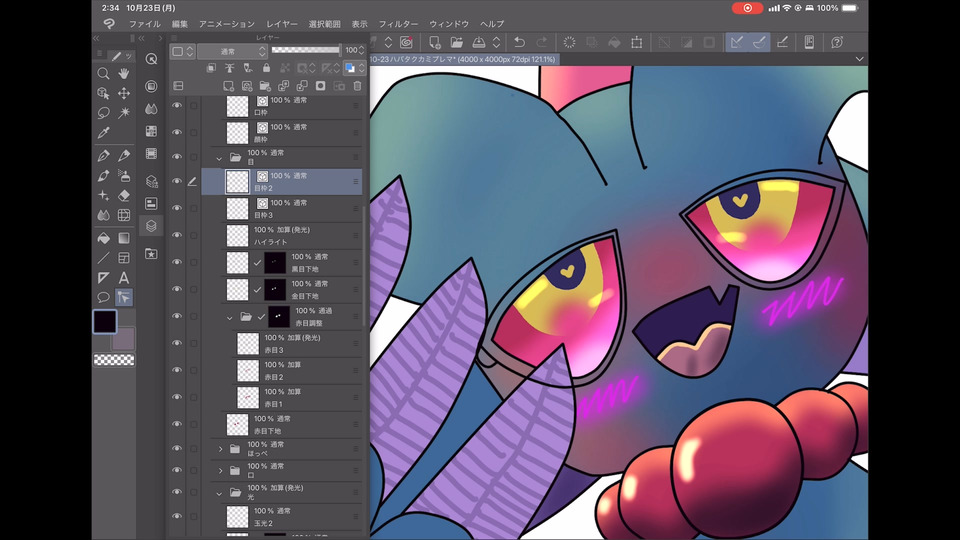960x540 pixels.
Task: Select the Move layer tool
Action: (124, 93)
